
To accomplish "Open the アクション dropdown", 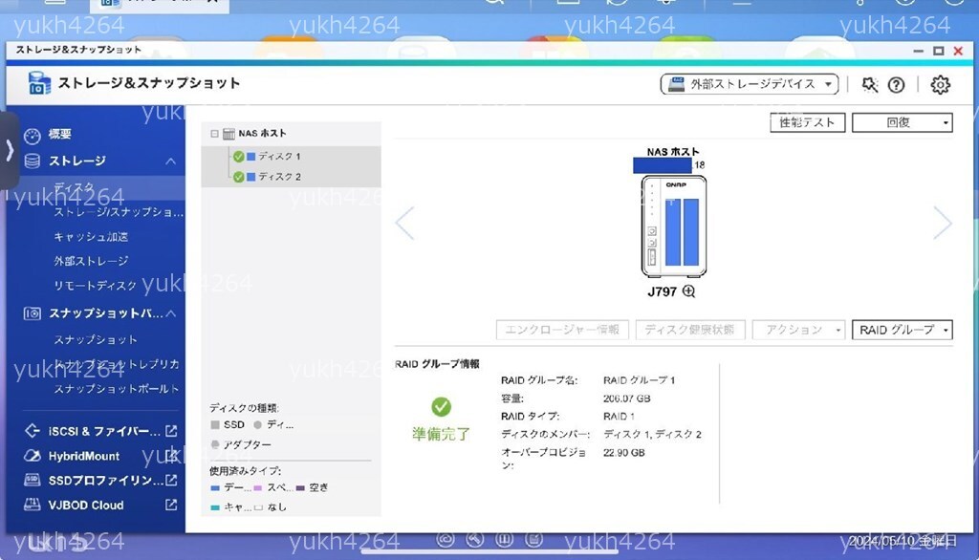I will [x=798, y=330].
